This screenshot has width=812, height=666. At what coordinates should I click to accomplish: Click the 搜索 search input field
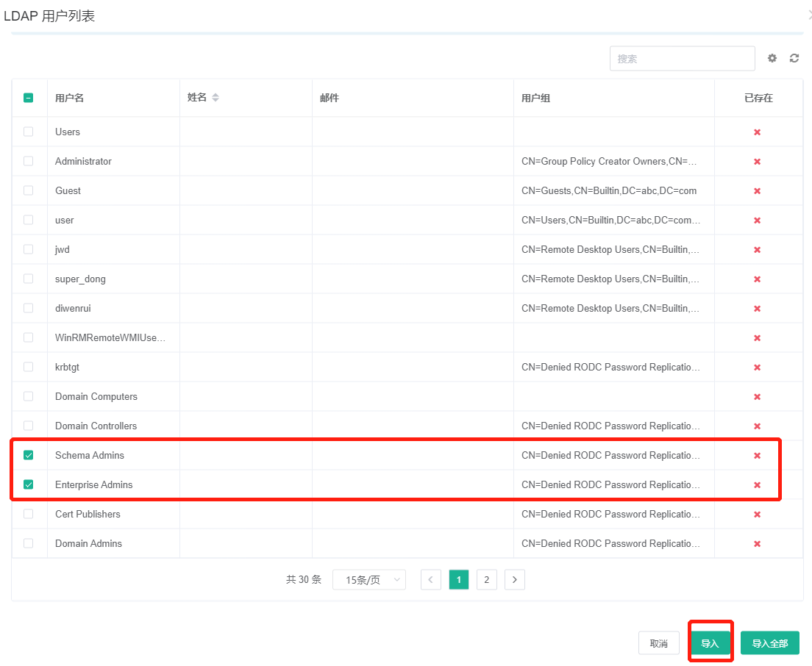point(682,58)
